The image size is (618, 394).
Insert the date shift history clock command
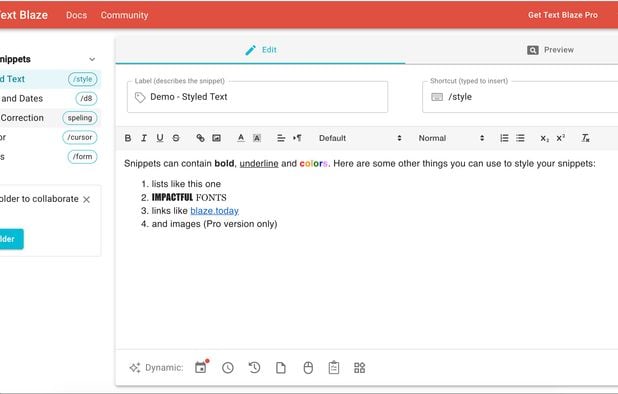(x=254, y=368)
